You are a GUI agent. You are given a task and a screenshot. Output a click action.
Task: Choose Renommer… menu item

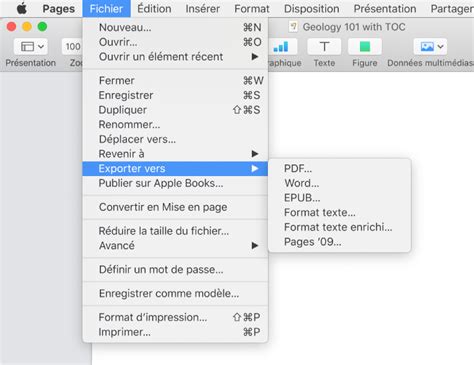[x=175, y=124]
